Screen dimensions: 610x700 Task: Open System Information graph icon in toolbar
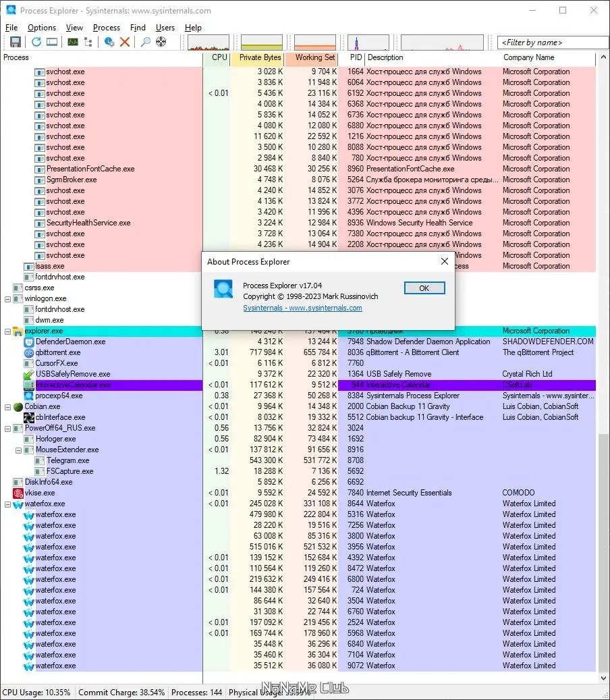pos(72,42)
